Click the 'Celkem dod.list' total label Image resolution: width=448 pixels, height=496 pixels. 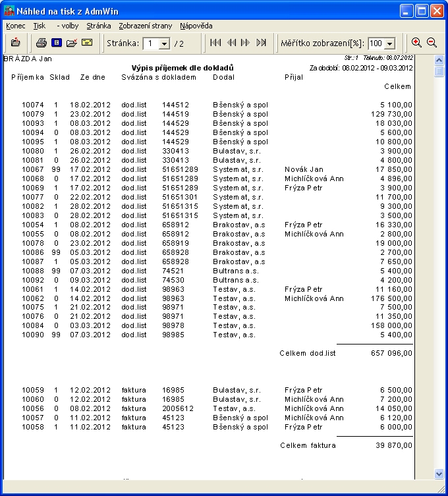(x=308, y=353)
